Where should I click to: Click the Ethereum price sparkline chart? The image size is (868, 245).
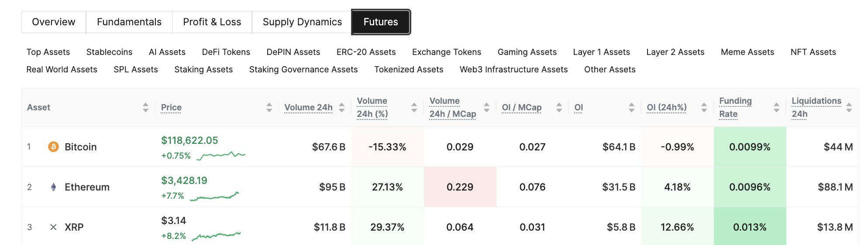click(x=214, y=196)
